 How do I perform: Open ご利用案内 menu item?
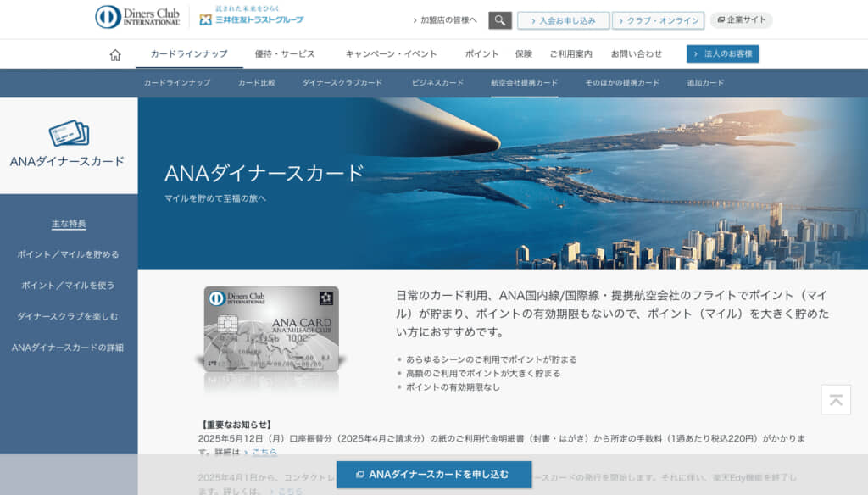pyautogui.click(x=570, y=53)
